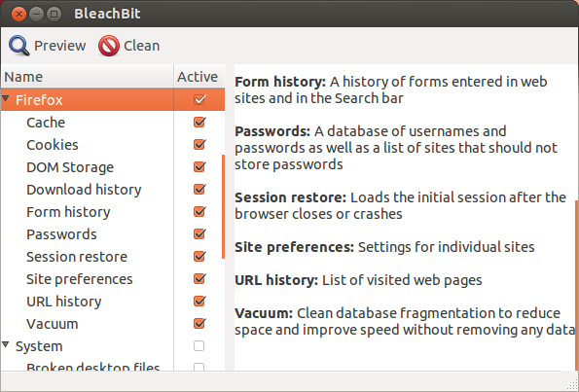Collapse the Firefox tree group
Screen dimensions: 579x392
pos(5,98)
